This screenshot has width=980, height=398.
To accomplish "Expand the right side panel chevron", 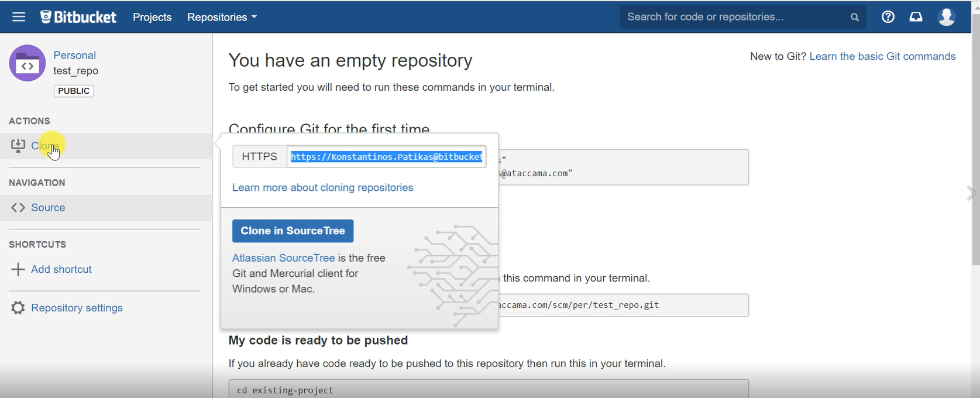I will (971, 193).
